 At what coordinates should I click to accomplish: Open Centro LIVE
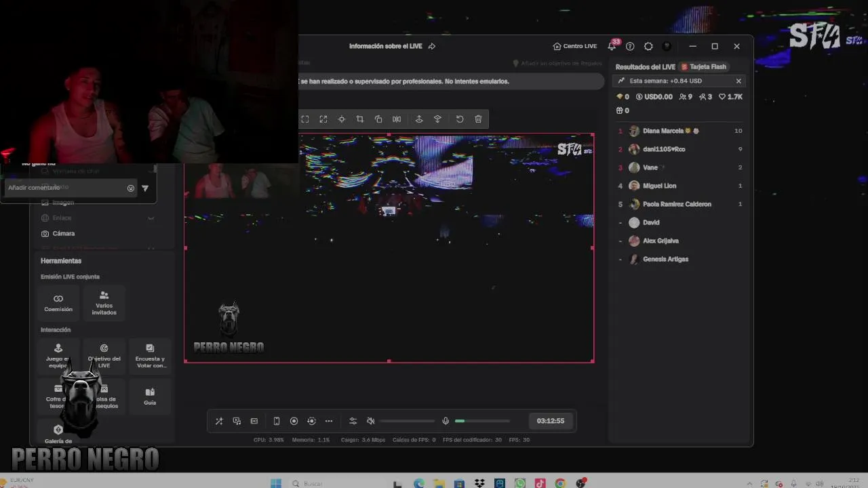pos(575,46)
